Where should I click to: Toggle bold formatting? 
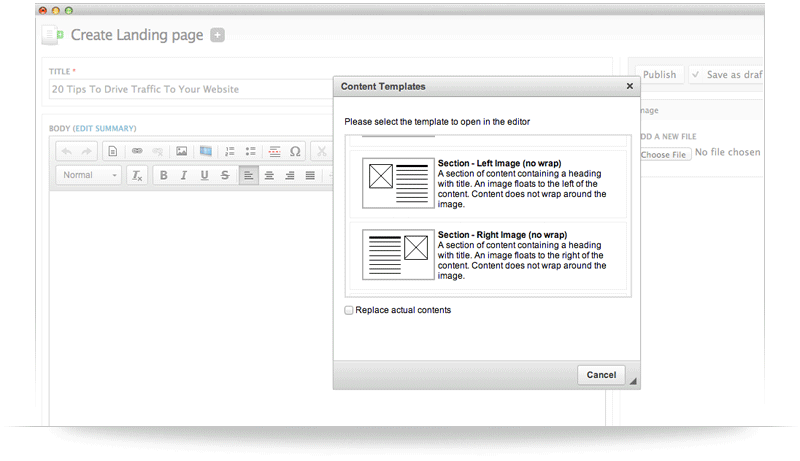coord(163,175)
